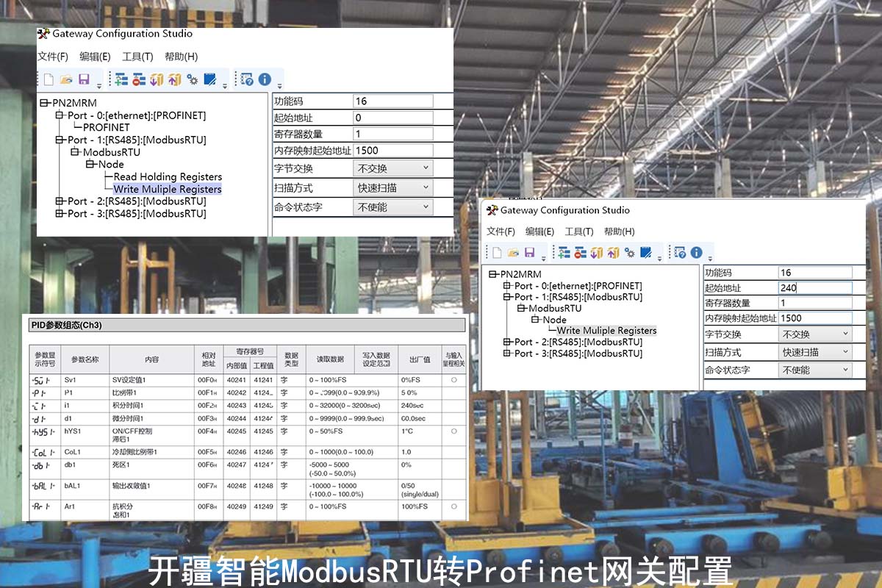882x588 pixels.
Task: Click the Add node icon in right window
Action: click(564, 253)
